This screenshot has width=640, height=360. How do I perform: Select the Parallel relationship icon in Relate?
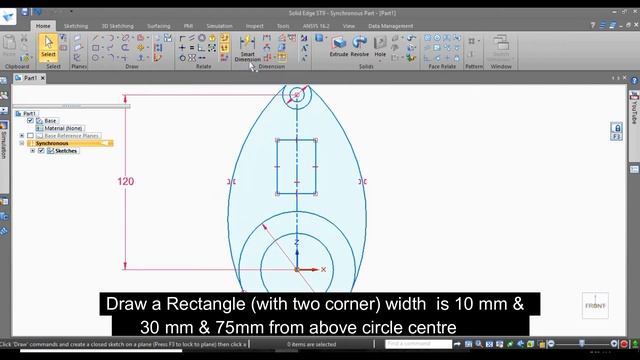tap(192, 38)
